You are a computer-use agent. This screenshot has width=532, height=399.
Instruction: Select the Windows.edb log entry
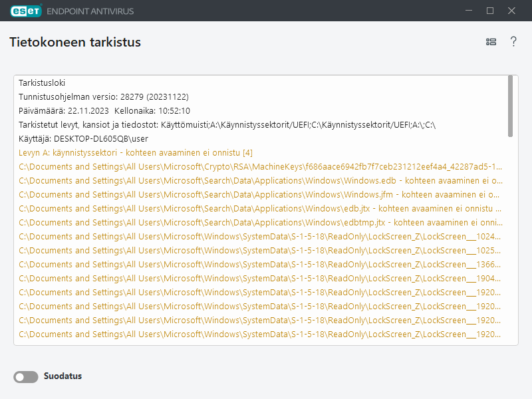259,181
